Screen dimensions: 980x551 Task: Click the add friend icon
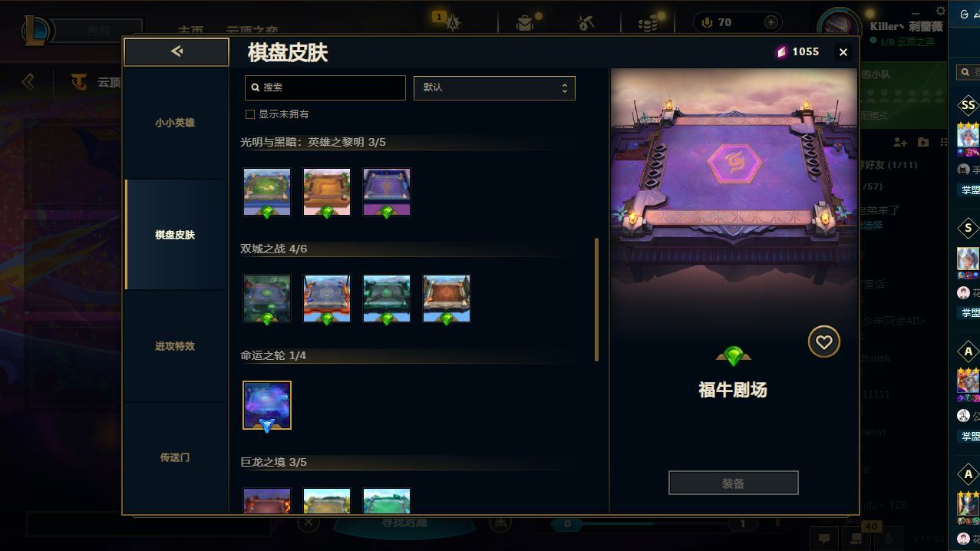[900, 142]
